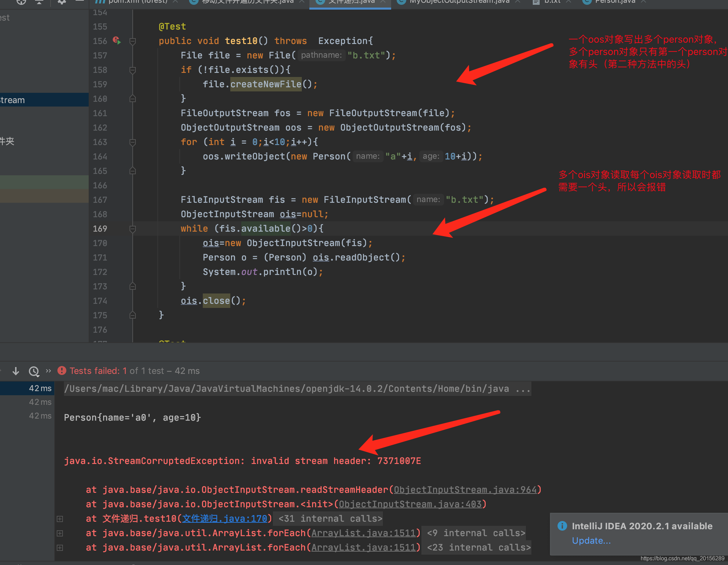The width and height of the screenshot is (728, 565).
Task: Click the fold end marker on line 173
Action: tap(133, 286)
